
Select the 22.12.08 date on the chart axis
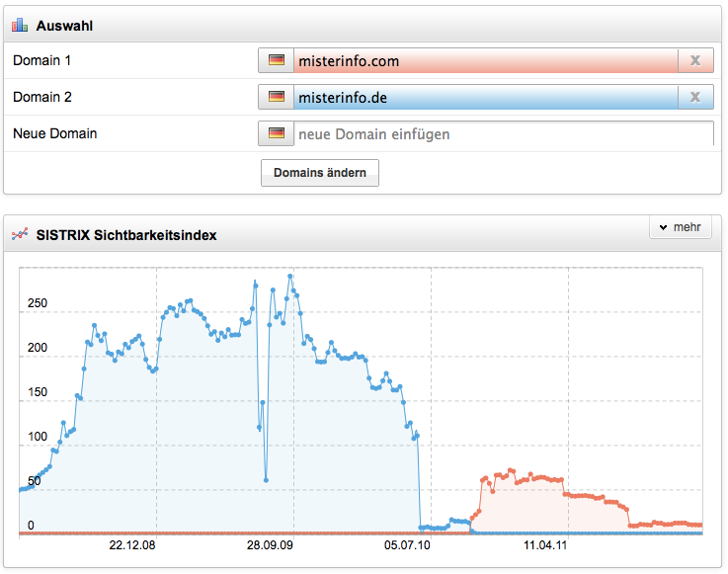pos(132,544)
